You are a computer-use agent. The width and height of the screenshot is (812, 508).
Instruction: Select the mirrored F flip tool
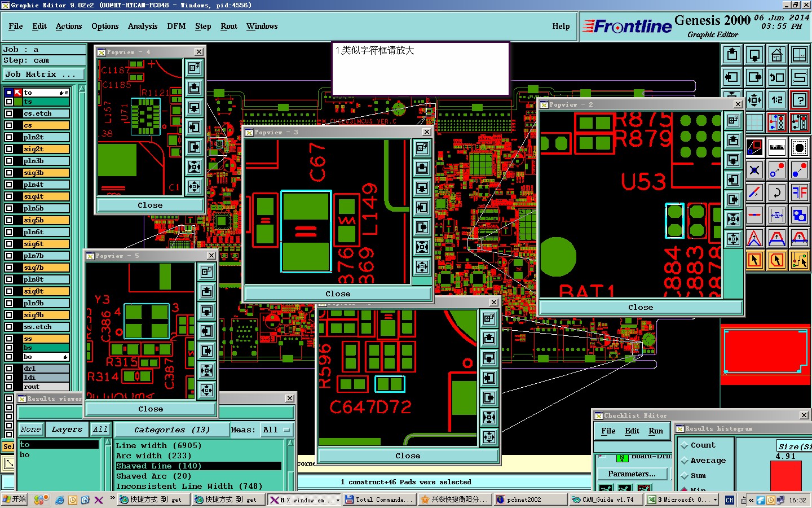click(x=800, y=192)
